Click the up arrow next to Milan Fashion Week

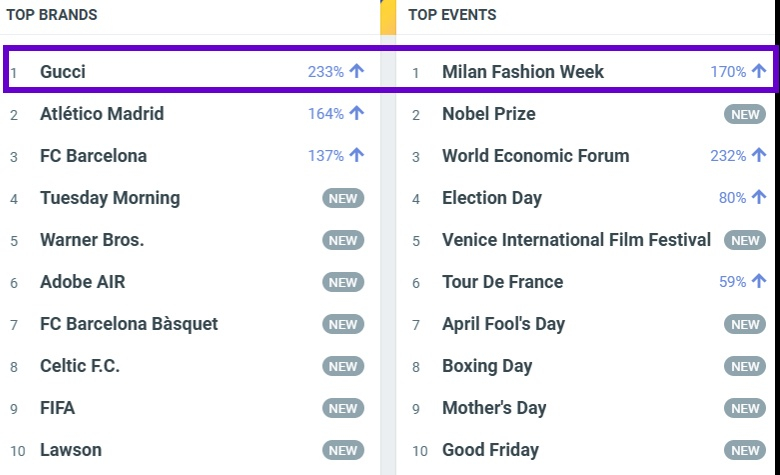759,72
